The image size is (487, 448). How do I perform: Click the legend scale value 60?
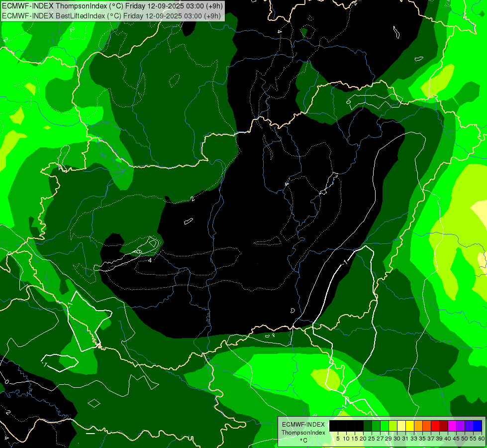(x=481, y=439)
